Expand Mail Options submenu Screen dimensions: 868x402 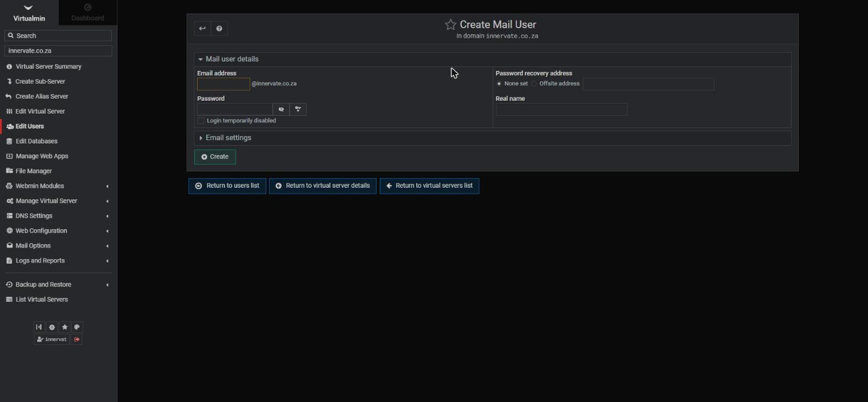58,246
